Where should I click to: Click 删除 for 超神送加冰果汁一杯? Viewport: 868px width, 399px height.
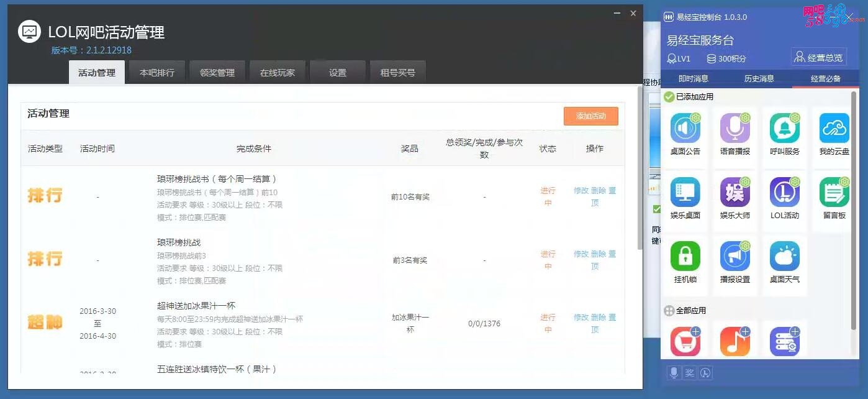tap(599, 318)
